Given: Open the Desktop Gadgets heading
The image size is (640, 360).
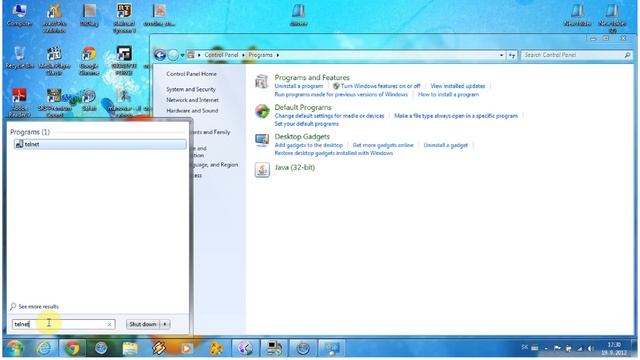Looking at the screenshot, I should (x=302, y=137).
